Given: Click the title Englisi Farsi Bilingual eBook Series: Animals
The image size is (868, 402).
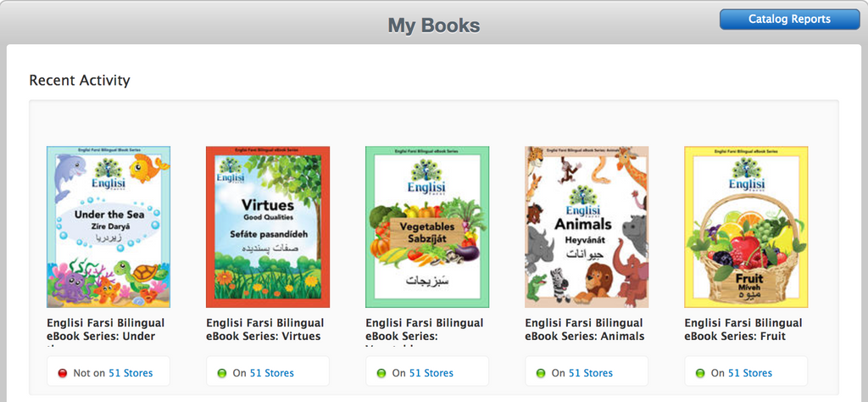Looking at the screenshot, I should (x=584, y=330).
